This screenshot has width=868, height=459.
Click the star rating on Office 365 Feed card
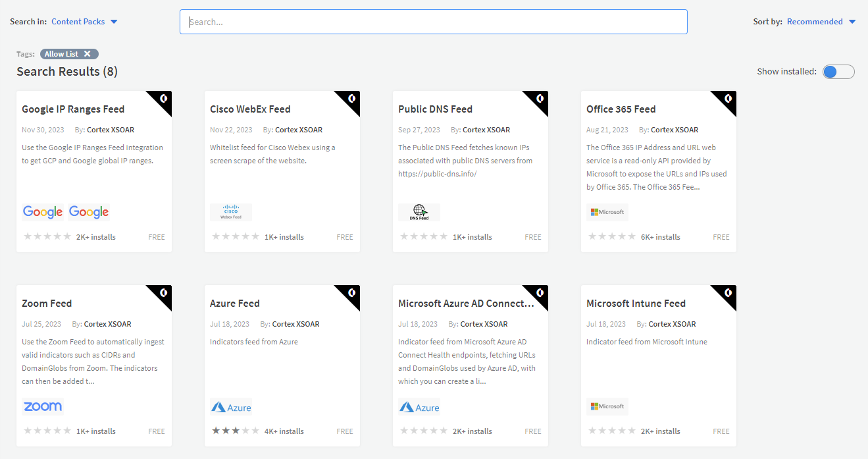[x=612, y=236]
